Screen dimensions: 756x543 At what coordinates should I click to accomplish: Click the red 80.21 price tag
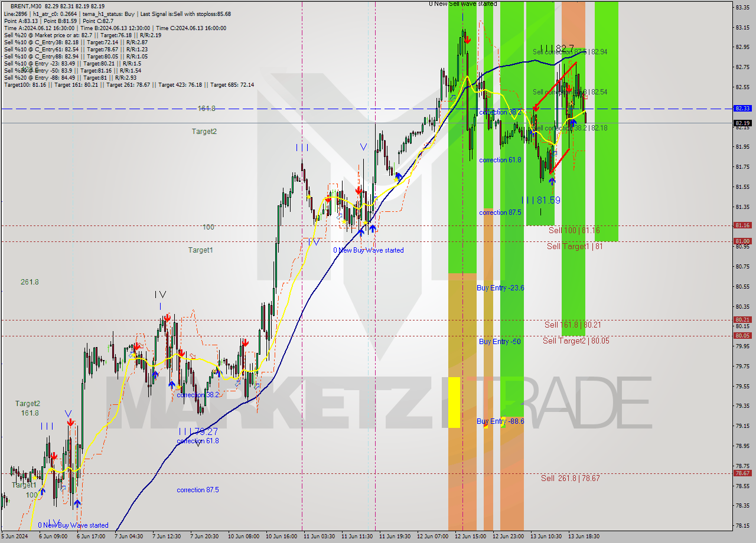tap(742, 320)
